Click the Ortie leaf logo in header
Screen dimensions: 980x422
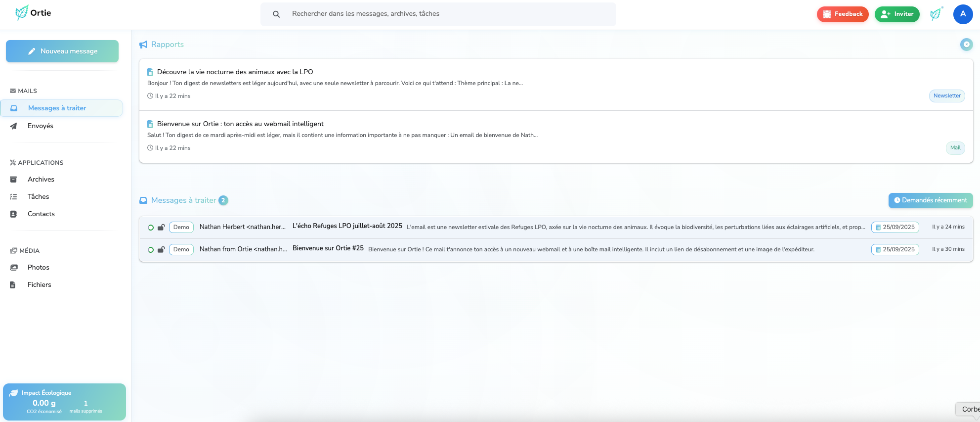22,13
